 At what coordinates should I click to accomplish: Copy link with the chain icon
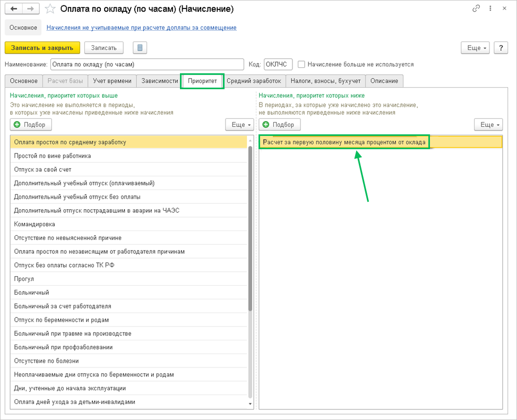476,8
